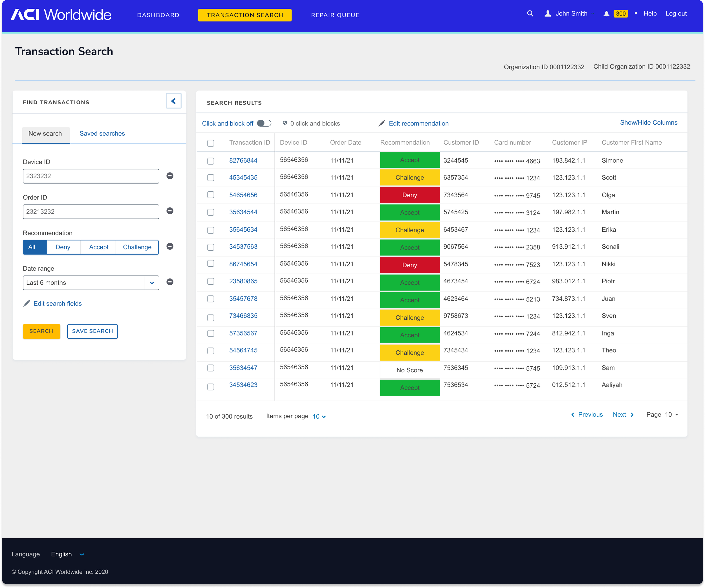Open the Repair Queue menu item
The width and height of the screenshot is (705, 588).
(335, 15)
